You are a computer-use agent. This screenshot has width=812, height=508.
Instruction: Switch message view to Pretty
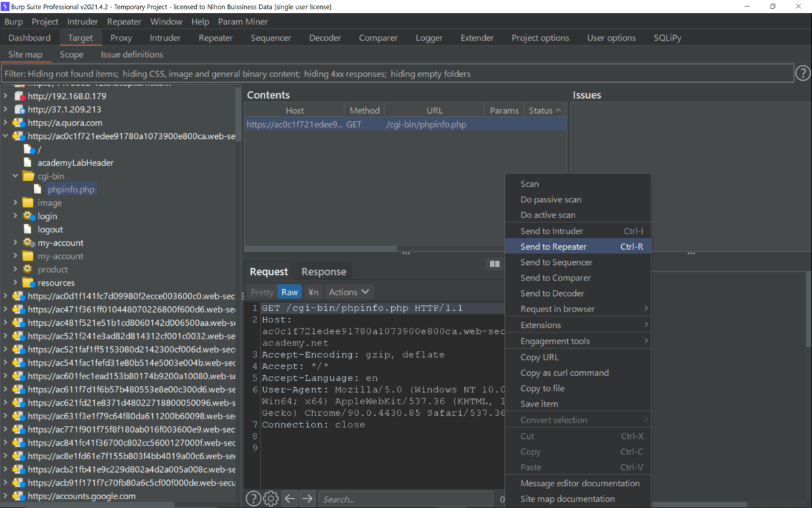(262, 292)
